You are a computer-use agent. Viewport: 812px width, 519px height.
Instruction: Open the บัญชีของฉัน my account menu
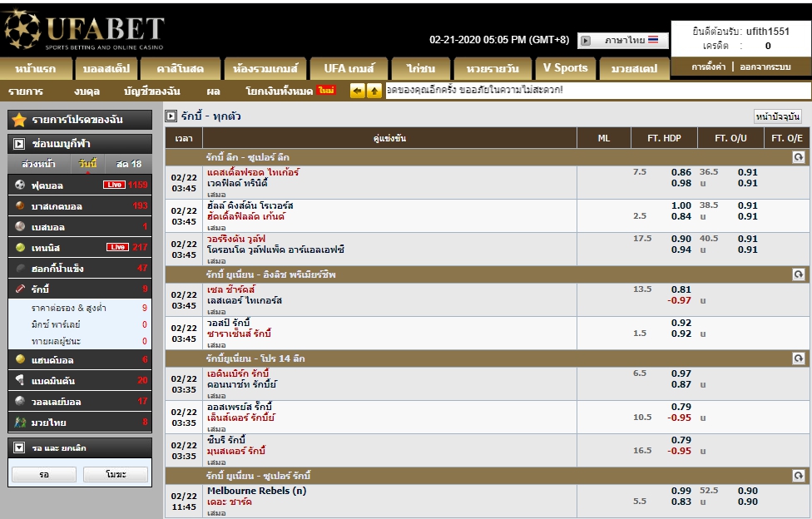click(152, 91)
